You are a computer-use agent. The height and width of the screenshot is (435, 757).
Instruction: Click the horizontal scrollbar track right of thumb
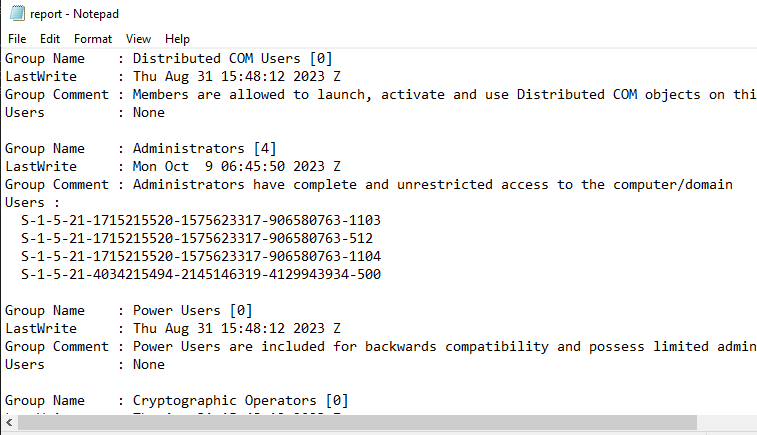pyautogui.click(x=727, y=422)
